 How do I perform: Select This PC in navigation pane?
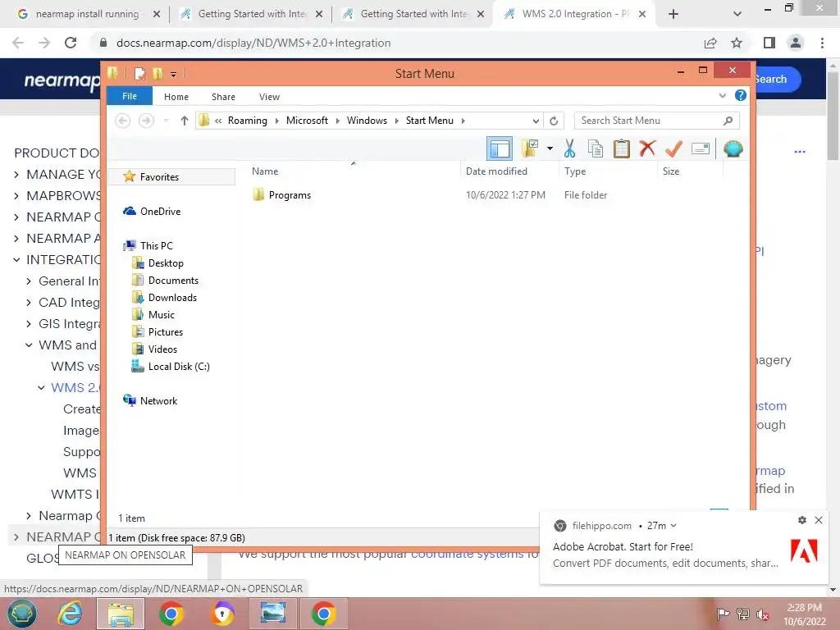tap(157, 246)
